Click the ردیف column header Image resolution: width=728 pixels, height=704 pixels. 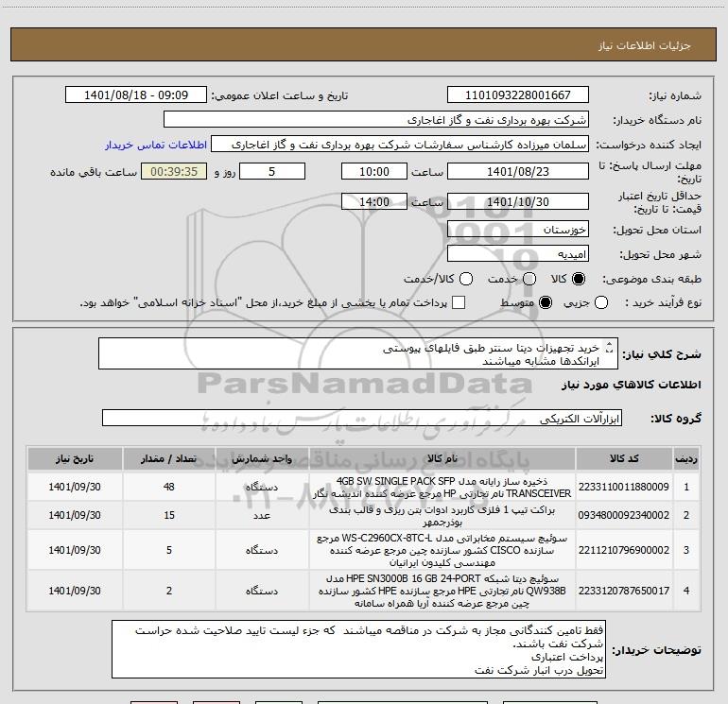pyautogui.click(x=686, y=458)
